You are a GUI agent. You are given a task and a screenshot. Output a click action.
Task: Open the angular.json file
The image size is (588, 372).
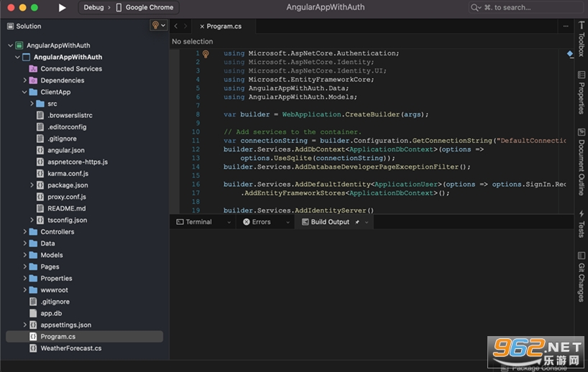(65, 150)
